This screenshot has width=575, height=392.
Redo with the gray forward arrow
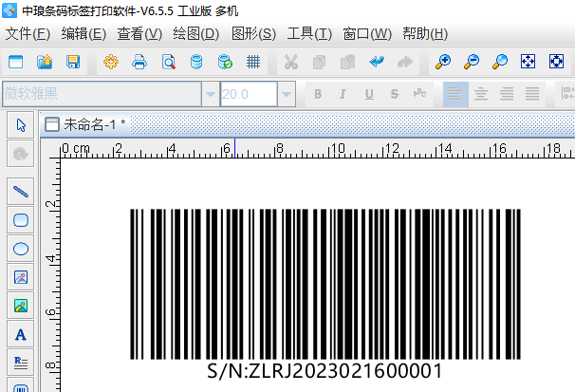click(405, 62)
